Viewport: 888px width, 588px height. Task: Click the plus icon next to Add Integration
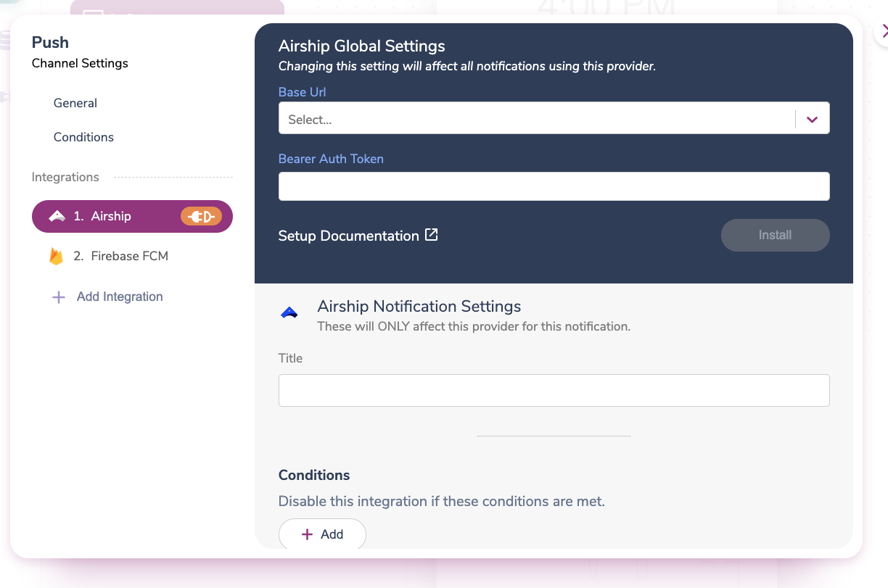(x=58, y=296)
